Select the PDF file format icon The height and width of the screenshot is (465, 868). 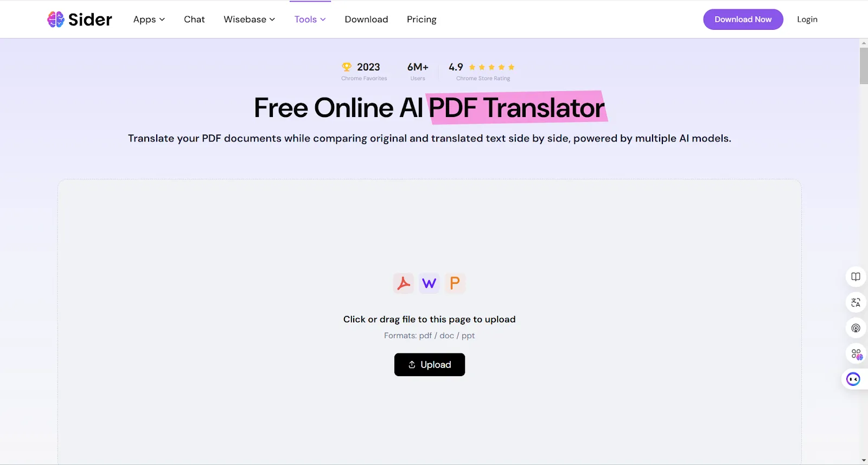pos(404,283)
